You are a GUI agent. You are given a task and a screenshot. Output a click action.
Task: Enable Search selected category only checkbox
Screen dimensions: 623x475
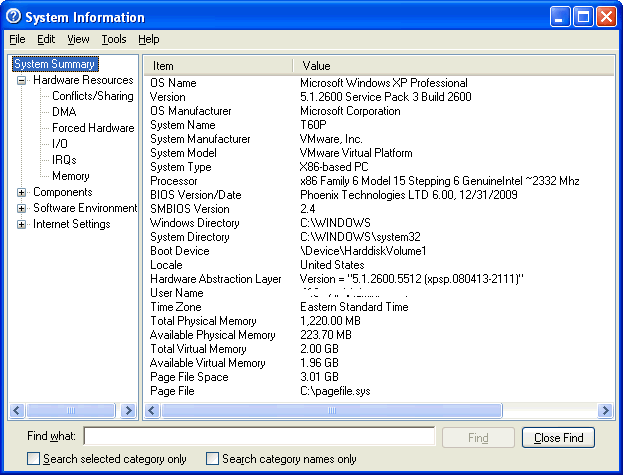[33, 459]
